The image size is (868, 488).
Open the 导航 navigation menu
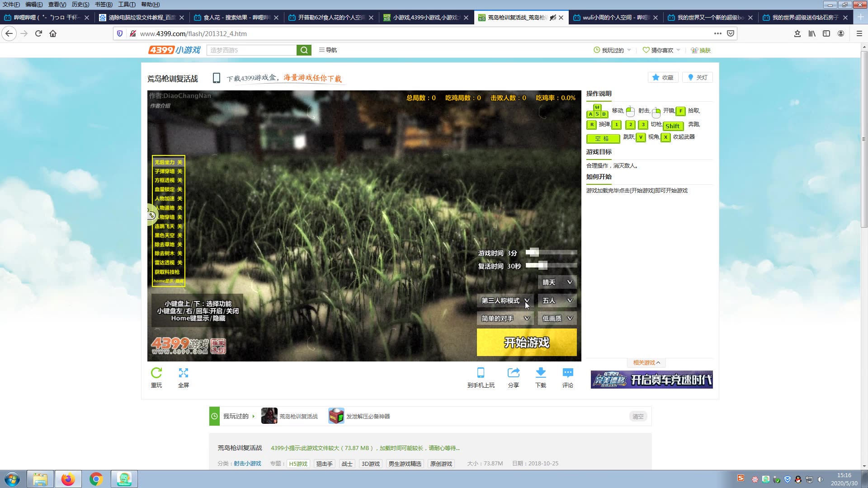pyautogui.click(x=328, y=50)
